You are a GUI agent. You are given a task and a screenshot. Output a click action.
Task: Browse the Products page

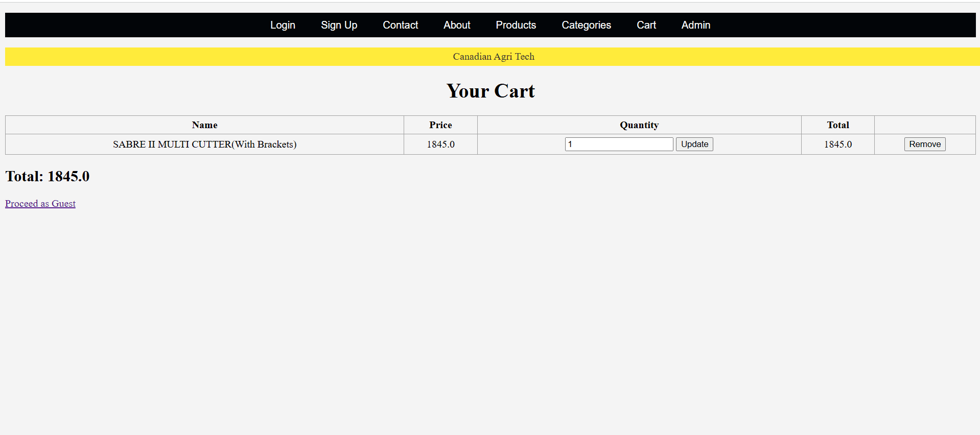click(516, 25)
